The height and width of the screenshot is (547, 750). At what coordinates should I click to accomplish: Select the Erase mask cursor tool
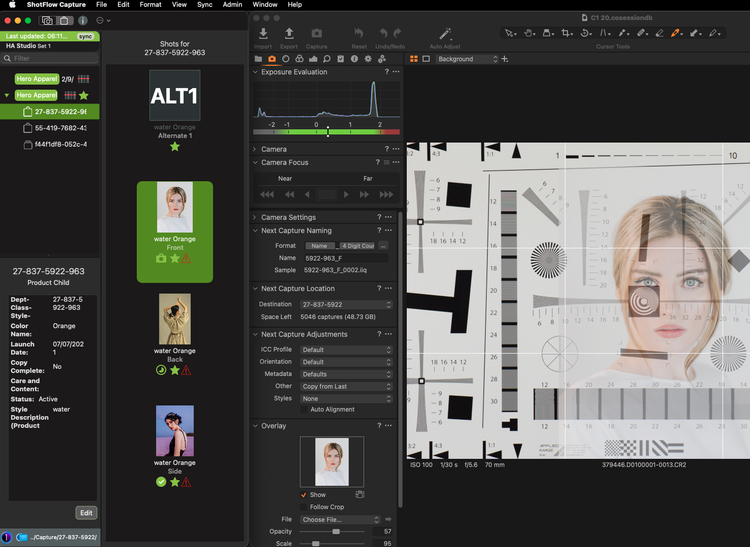659,33
